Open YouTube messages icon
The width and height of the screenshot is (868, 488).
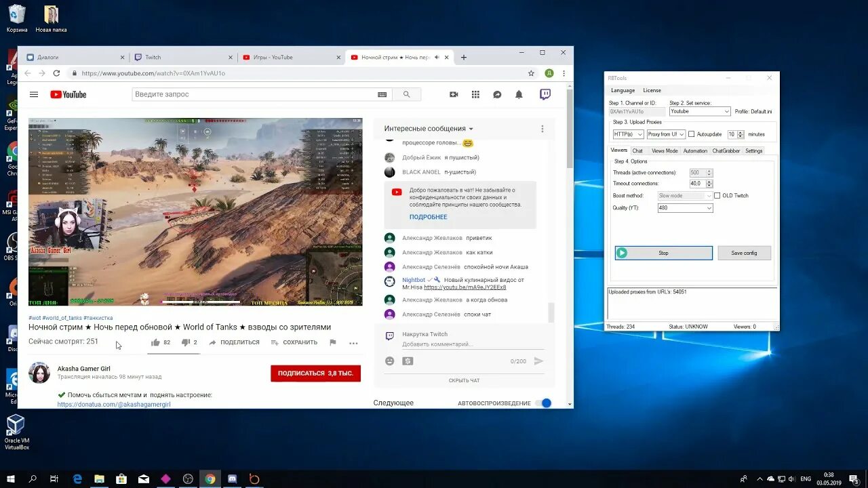[x=497, y=94]
